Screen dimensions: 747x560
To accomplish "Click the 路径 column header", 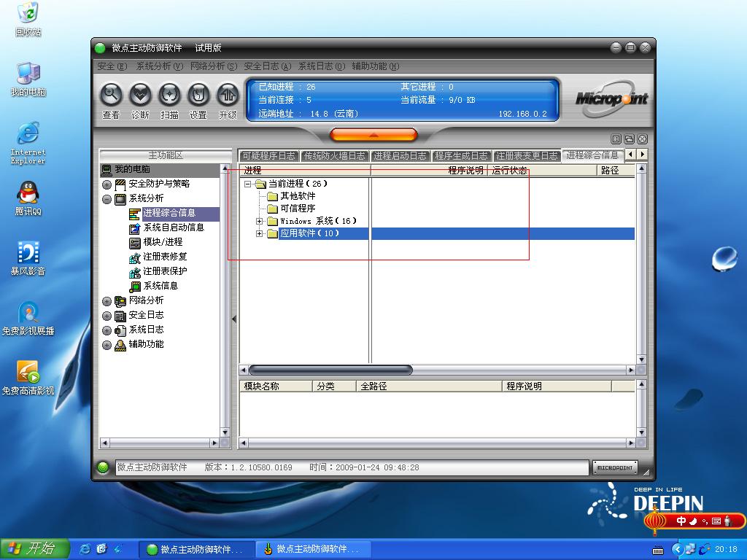I will point(616,171).
